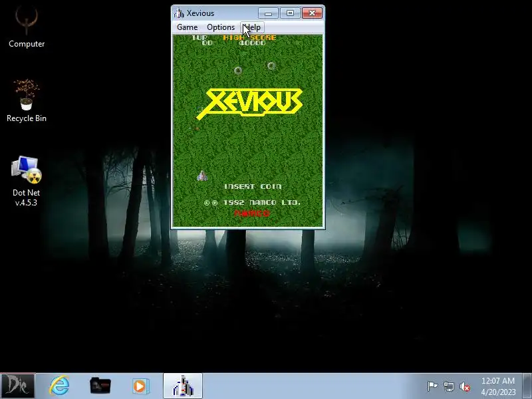Select the Recycle Bin desktop icon
The width and height of the screenshot is (532, 399).
click(x=27, y=100)
